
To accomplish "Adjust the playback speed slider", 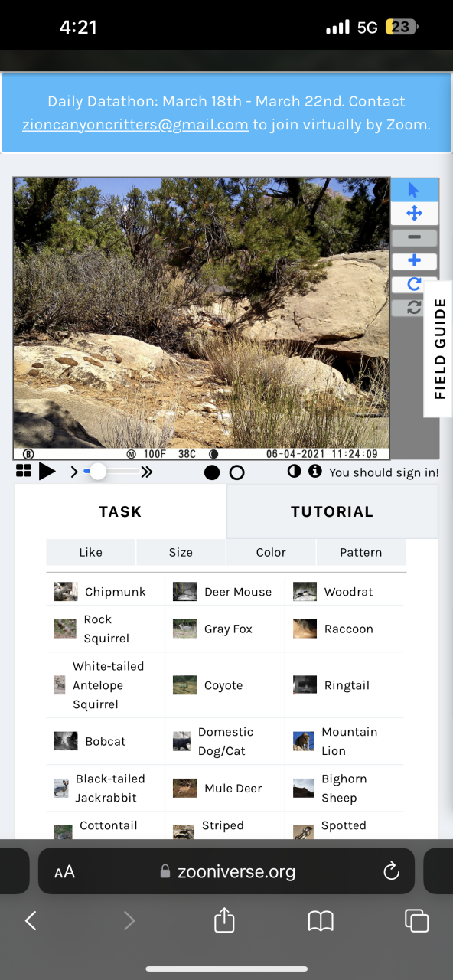I will tap(113, 472).
